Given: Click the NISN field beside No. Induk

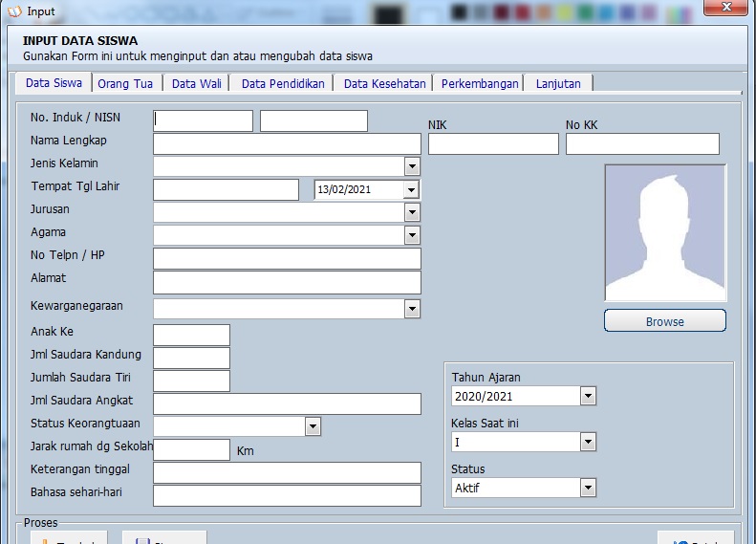Looking at the screenshot, I should pyautogui.click(x=313, y=121).
